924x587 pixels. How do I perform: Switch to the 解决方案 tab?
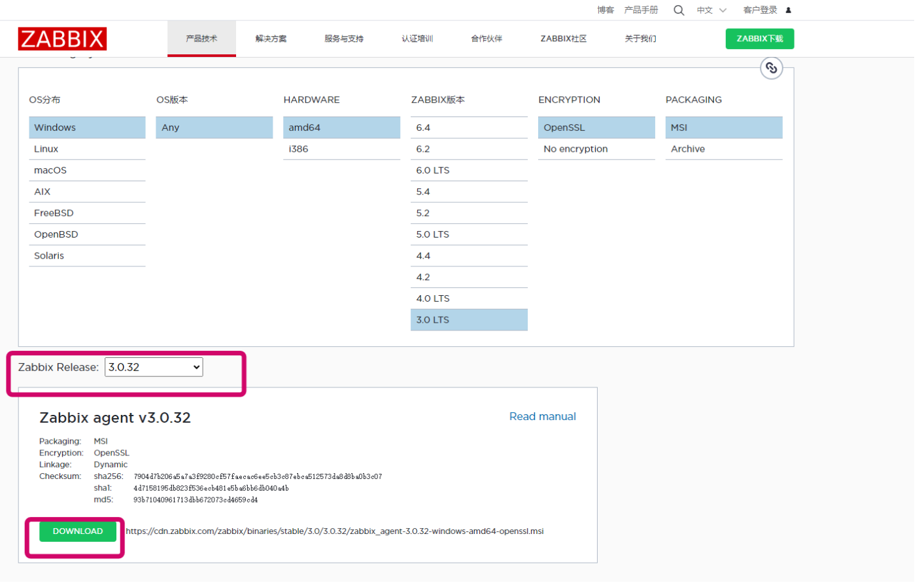coord(270,39)
